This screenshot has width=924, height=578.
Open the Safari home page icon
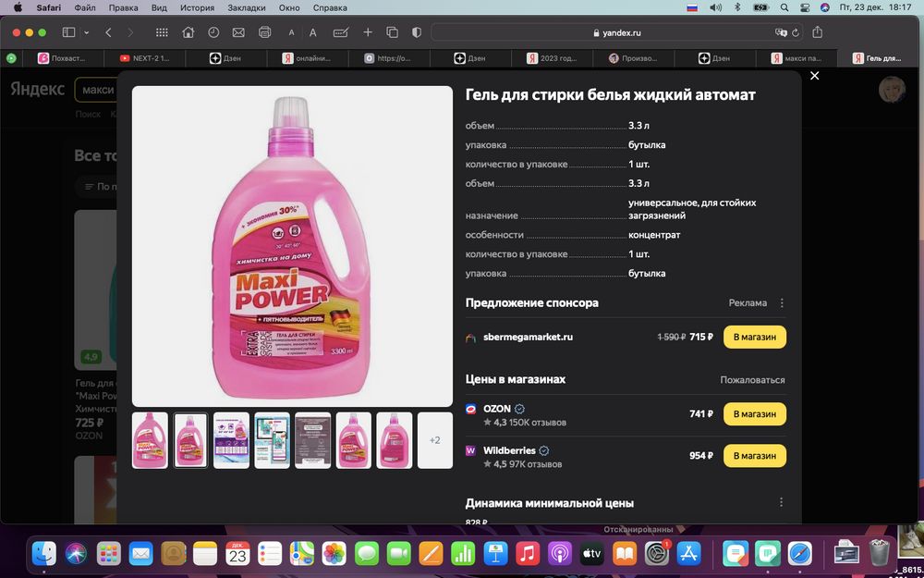pyautogui.click(x=188, y=32)
